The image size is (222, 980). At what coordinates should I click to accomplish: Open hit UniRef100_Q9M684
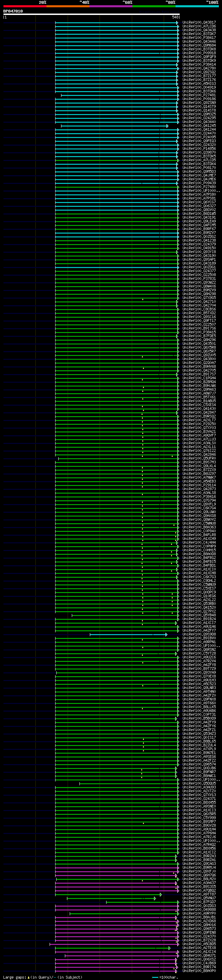point(199,45)
